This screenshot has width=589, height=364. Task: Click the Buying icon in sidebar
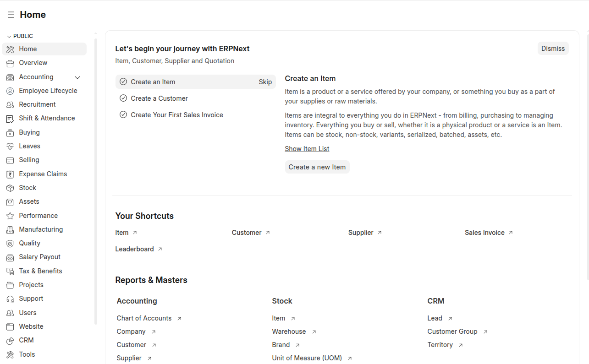click(x=10, y=132)
